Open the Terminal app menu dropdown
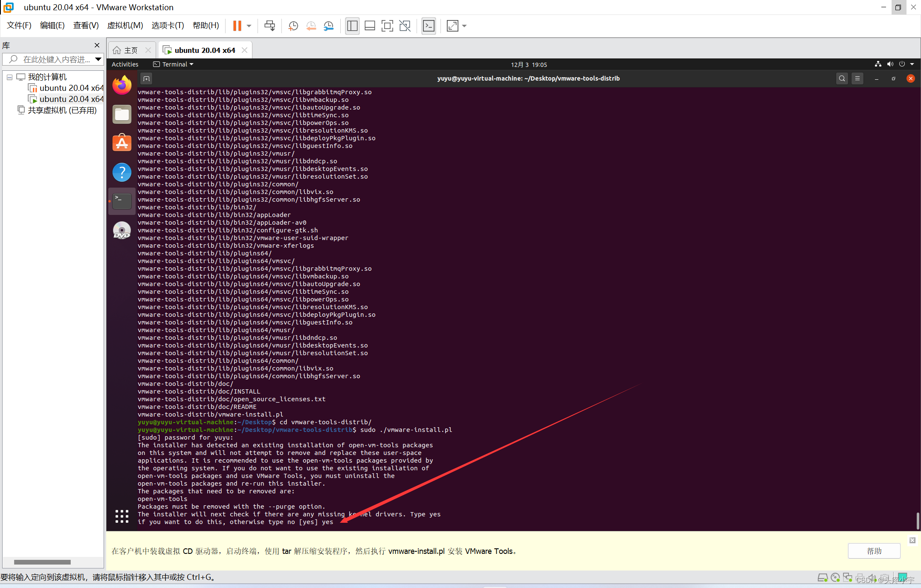Image resolution: width=921 pixels, height=588 pixels. [x=174, y=64]
